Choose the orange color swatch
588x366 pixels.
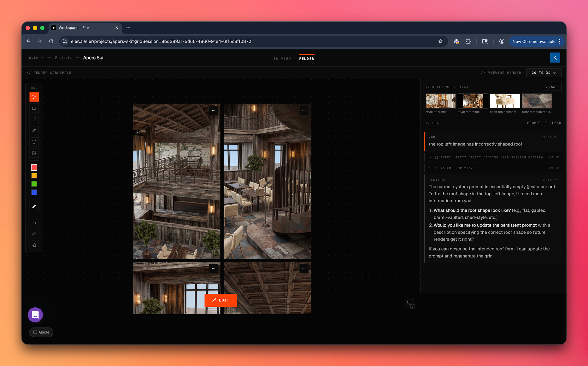click(x=34, y=176)
